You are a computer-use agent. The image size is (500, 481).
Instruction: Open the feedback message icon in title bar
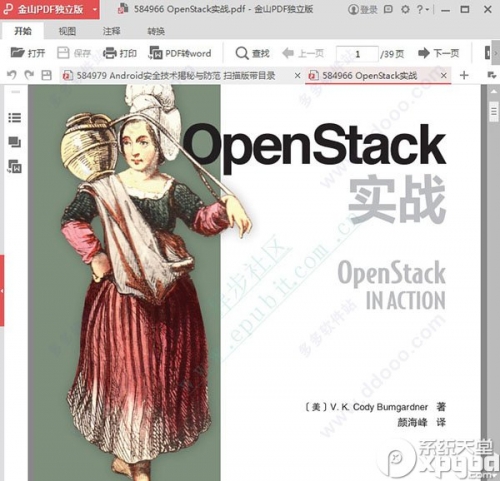388,9
